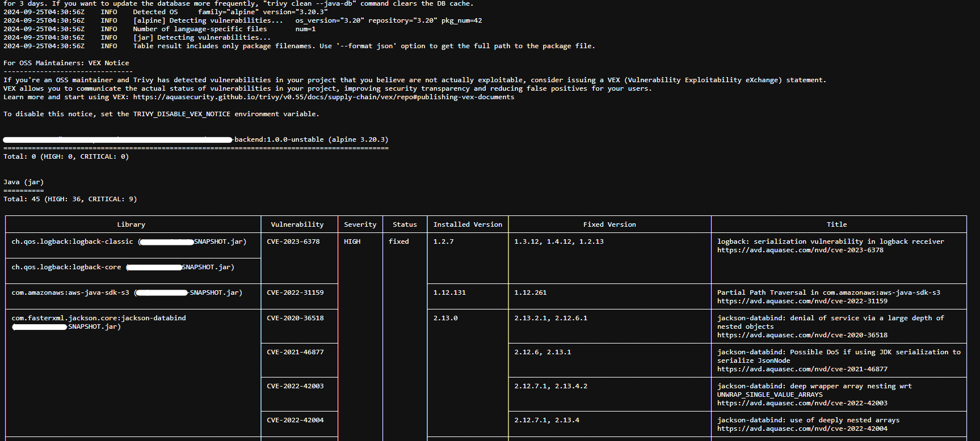Select CVE-2023-6378 in the Vulnerability column

[x=293, y=241]
